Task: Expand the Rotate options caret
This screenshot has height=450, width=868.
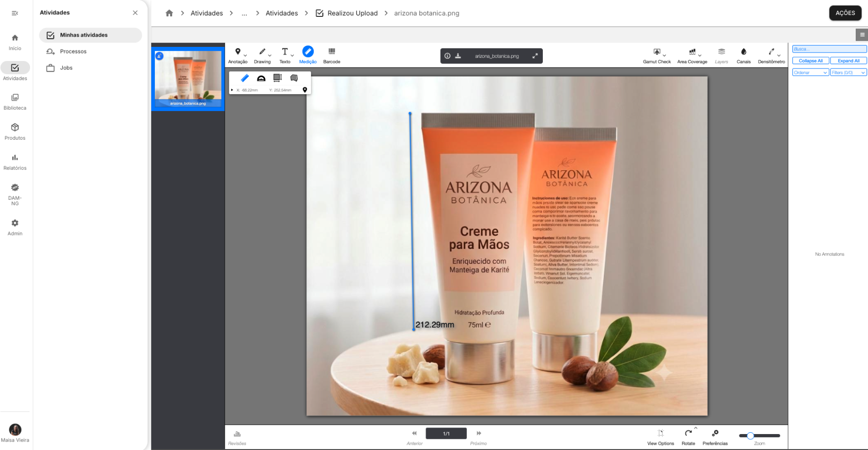Action: pyautogui.click(x=696, y=428)
